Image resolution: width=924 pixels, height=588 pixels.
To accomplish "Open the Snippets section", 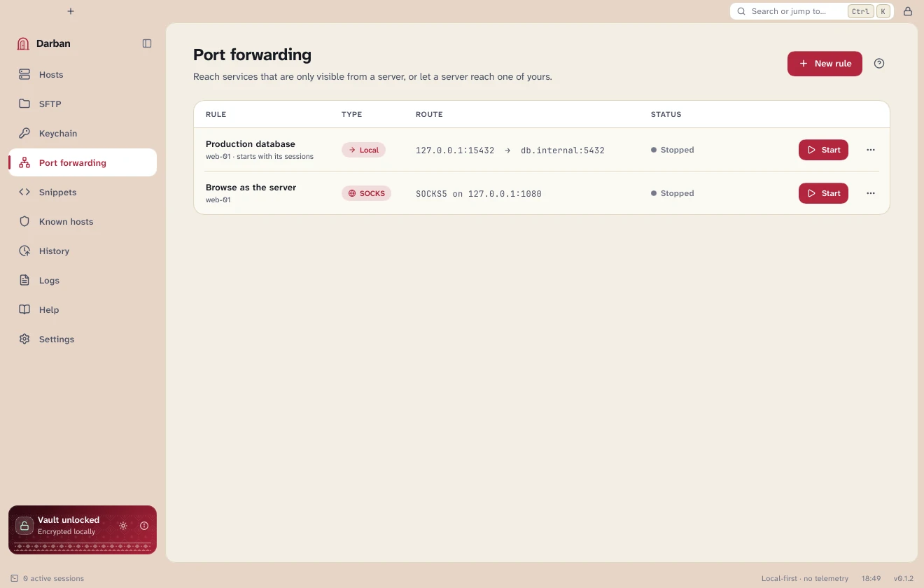I will (x=83, y=192).
